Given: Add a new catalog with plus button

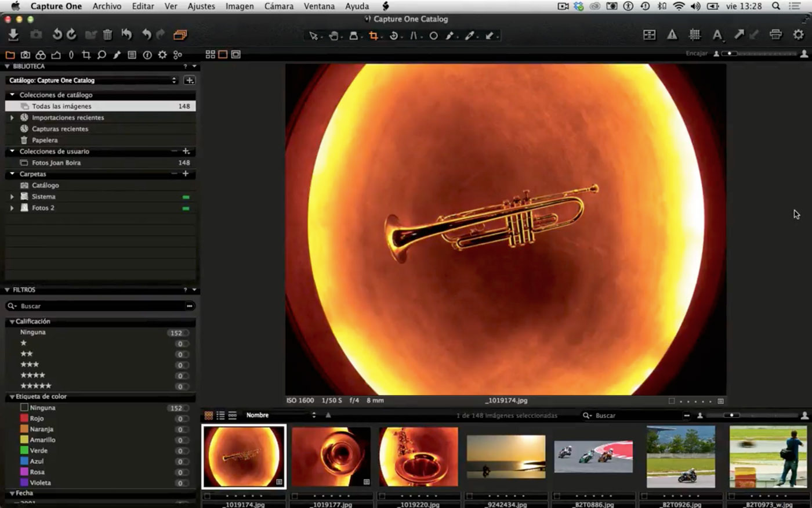Looking at the screenshot, I should pyautogui.click(x=190, y=80).
